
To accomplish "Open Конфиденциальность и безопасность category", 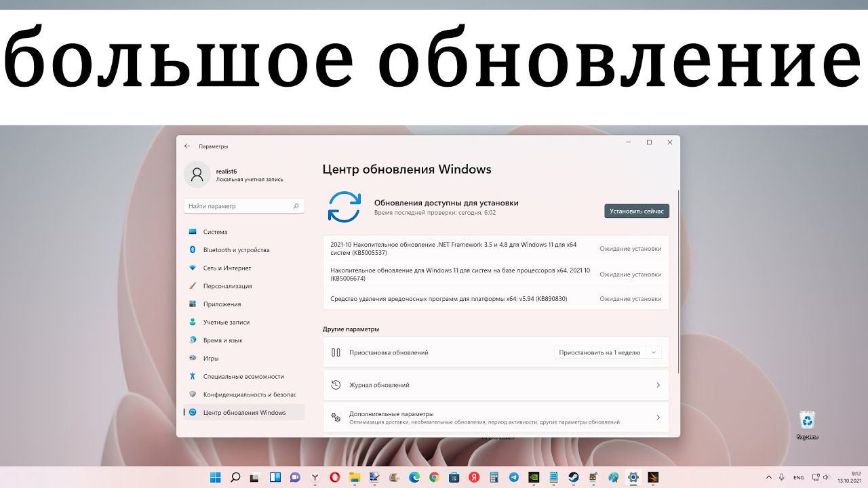I will coord(244,394).
